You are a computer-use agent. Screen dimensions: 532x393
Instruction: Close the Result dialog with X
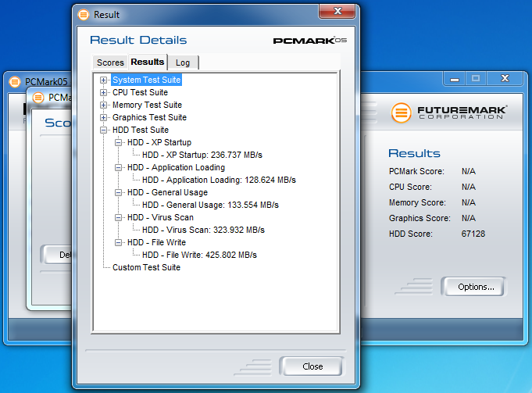pos(337,12)
